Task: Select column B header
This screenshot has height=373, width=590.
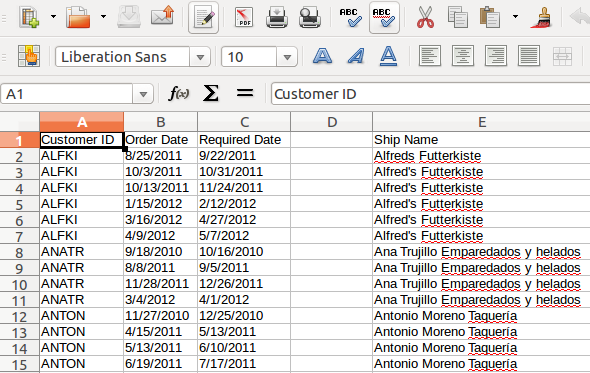Action: [x=161, y=122]
